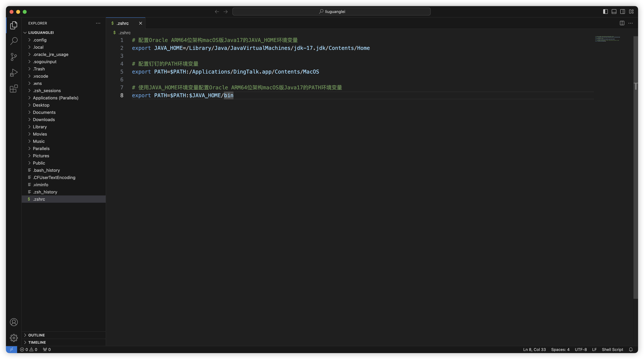
Task: Expand the Documents folder
Action: [x=44, y=112]
